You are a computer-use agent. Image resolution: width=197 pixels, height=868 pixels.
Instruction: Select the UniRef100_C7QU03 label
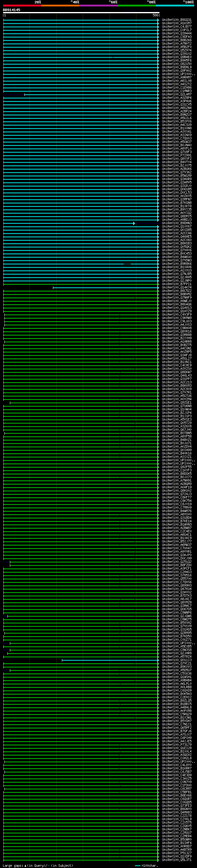177,139
